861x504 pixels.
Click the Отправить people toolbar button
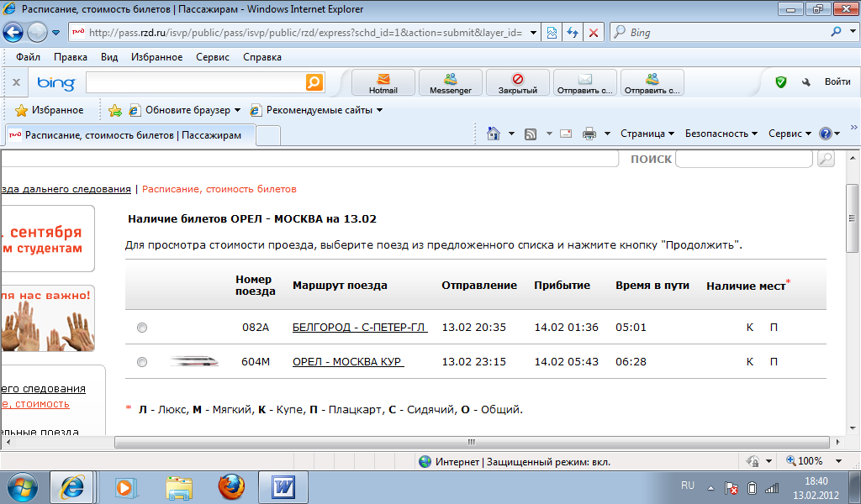click(652, 83)
